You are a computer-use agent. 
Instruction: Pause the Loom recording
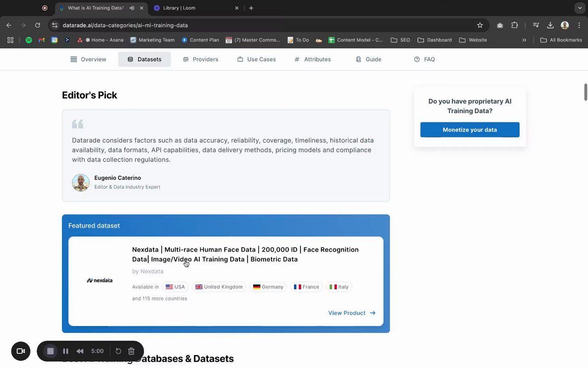pos(66,351)
